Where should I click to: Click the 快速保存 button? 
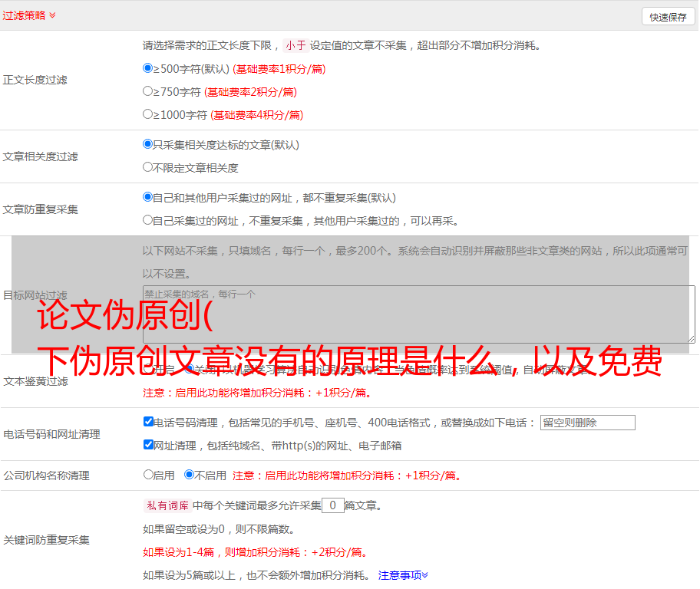click(x=668, y=17)
